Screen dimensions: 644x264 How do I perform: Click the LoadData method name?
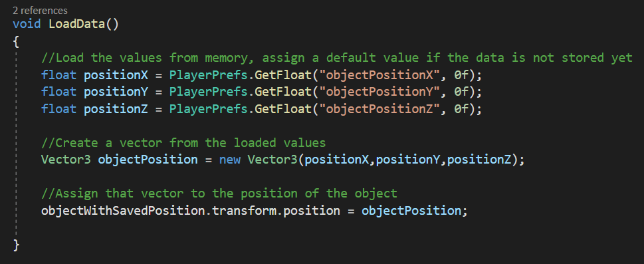coord(77,24)
